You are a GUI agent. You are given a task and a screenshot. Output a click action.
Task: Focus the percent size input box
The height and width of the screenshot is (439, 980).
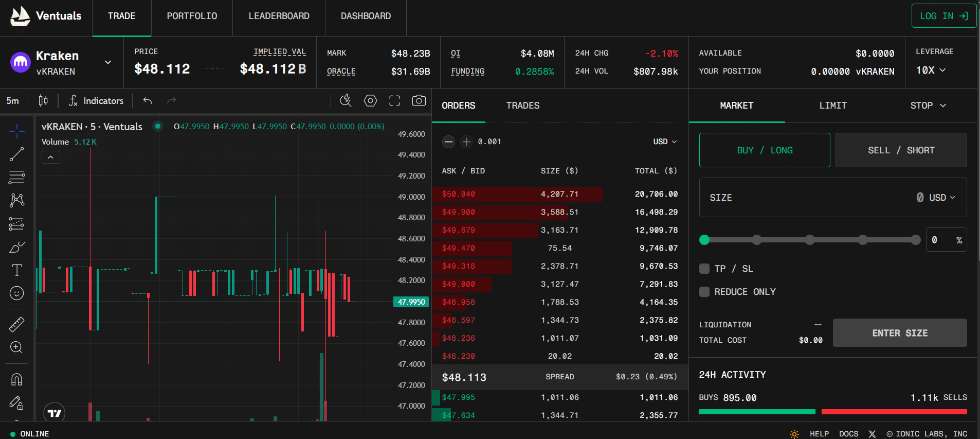click(x=946, y=240)
